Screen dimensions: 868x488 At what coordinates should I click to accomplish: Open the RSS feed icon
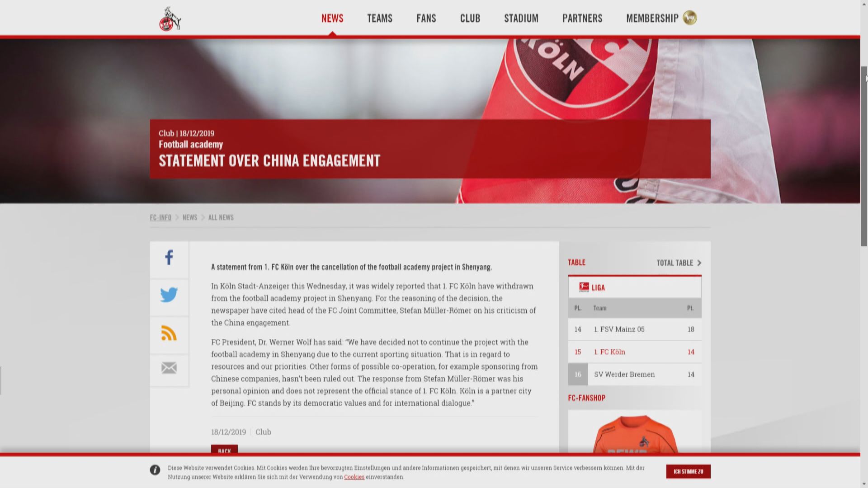[169, 333]
